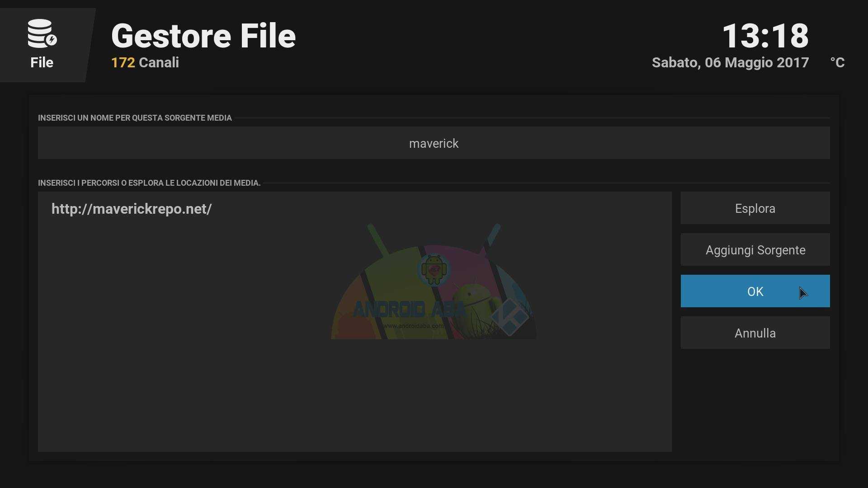Click the 13:18 clock display
This screenshot has height=488, width=868.
pyautogui.click(x=765, y=36)
